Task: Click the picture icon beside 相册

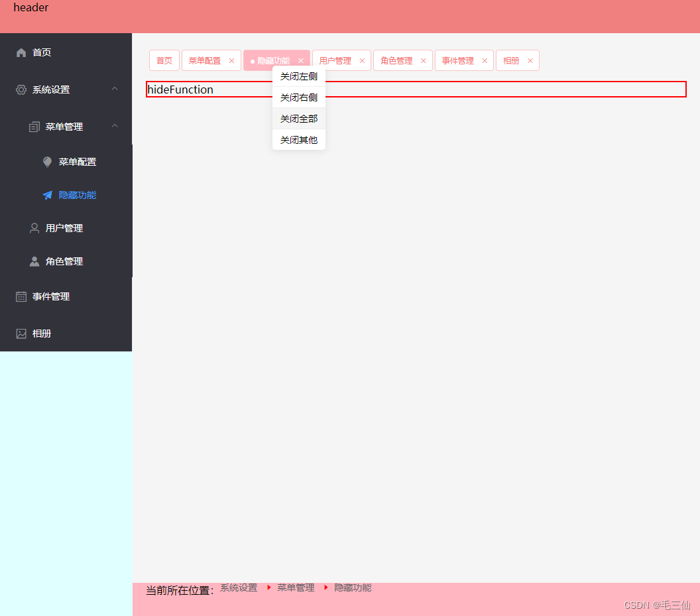Action: click(21, 333)
